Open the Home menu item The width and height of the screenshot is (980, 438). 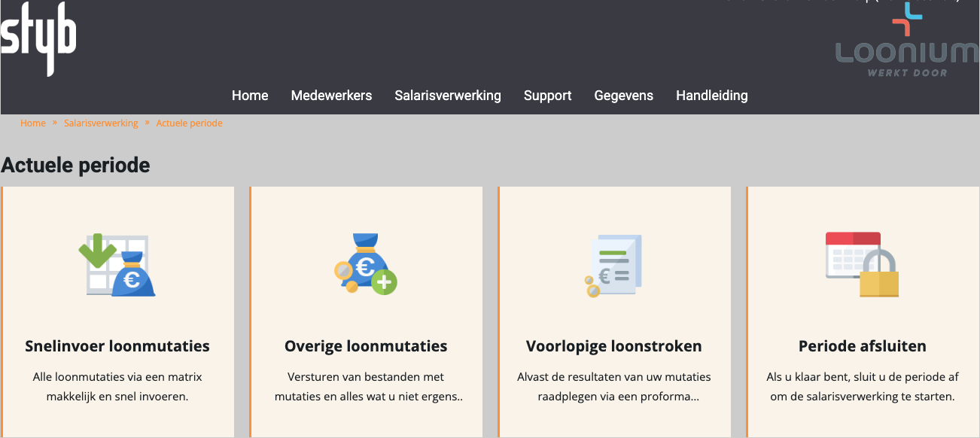click(x=250, y=96)
